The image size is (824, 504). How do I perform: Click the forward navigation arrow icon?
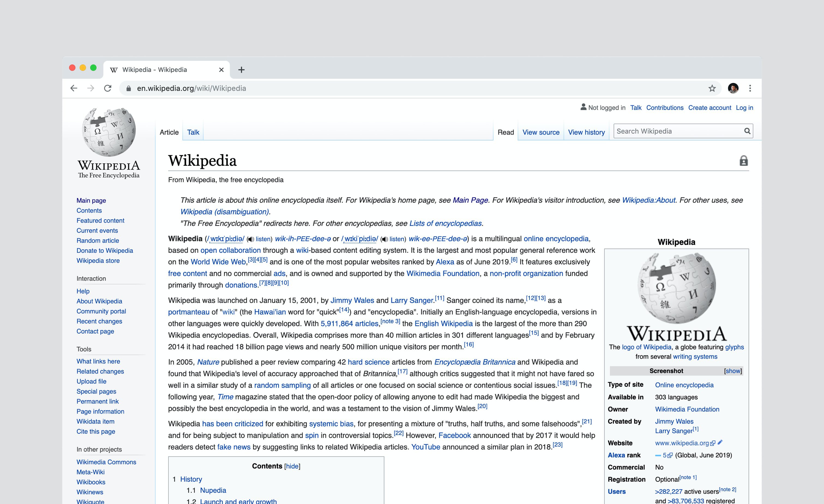90,88
